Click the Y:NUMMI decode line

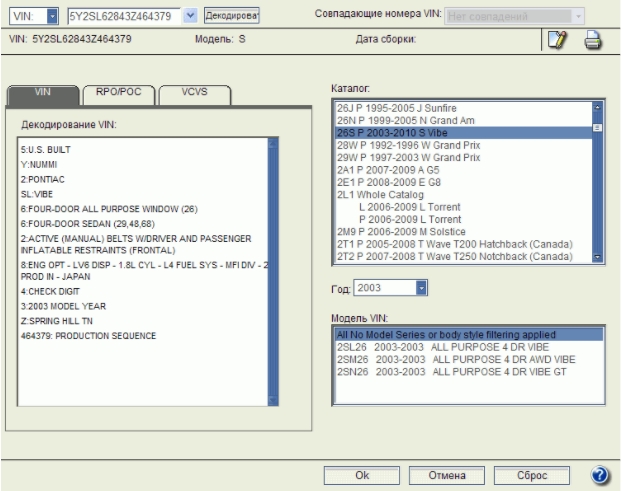coord(39,164)
